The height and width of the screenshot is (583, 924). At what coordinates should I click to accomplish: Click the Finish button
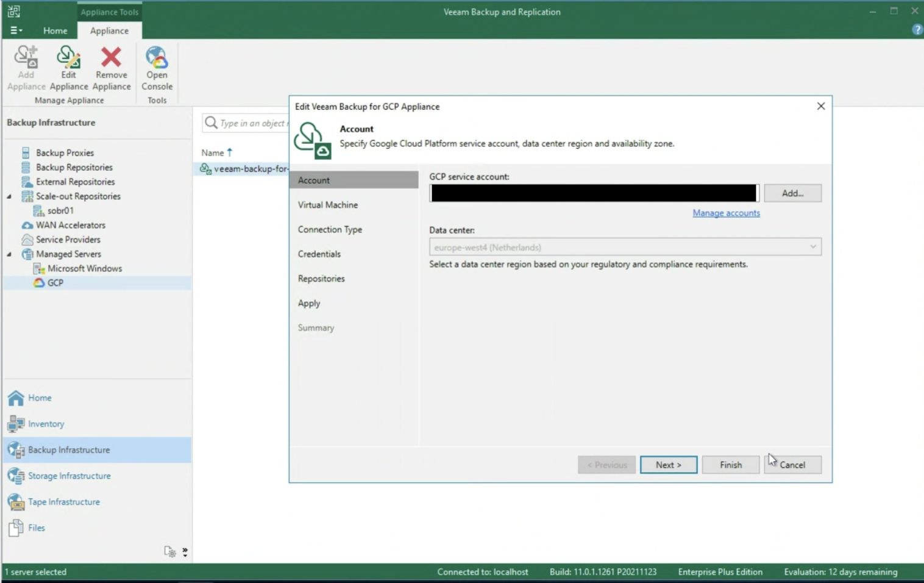pos(731,465)
